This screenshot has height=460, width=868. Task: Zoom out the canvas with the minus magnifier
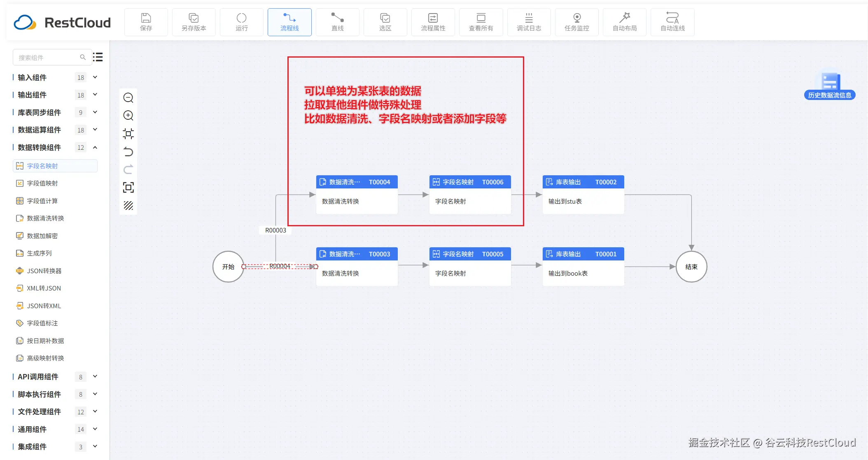pyautogui.click(x=128, y=98)
